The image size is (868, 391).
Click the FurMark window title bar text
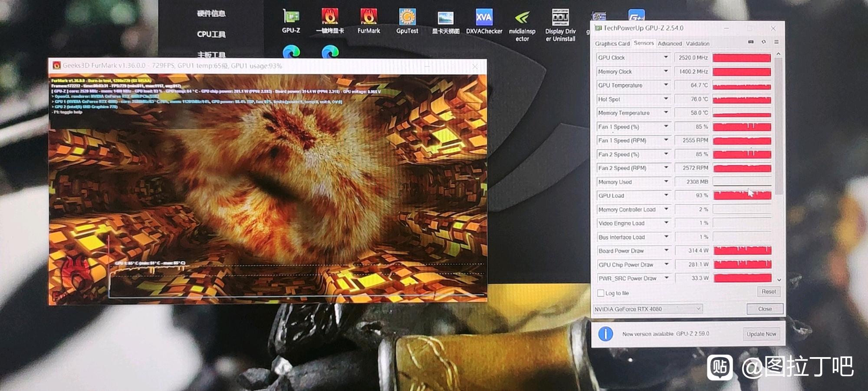tap(172, 66)
